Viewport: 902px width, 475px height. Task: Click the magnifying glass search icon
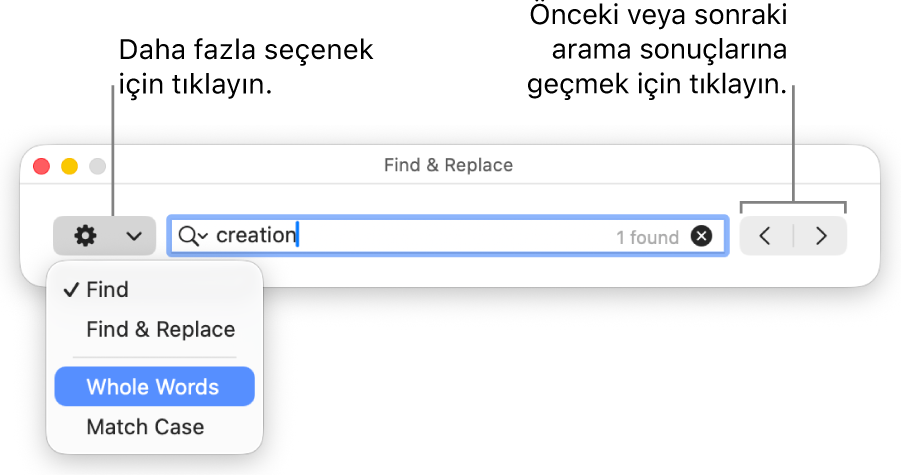click(187, 236)
